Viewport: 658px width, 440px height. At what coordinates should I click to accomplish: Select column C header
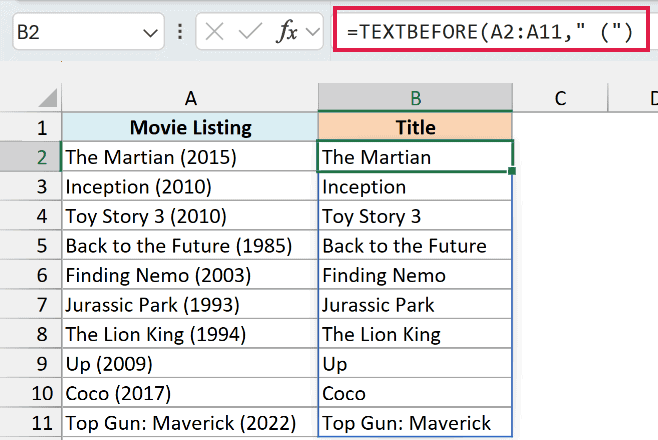pyautogui.click(x=560, y=98)
